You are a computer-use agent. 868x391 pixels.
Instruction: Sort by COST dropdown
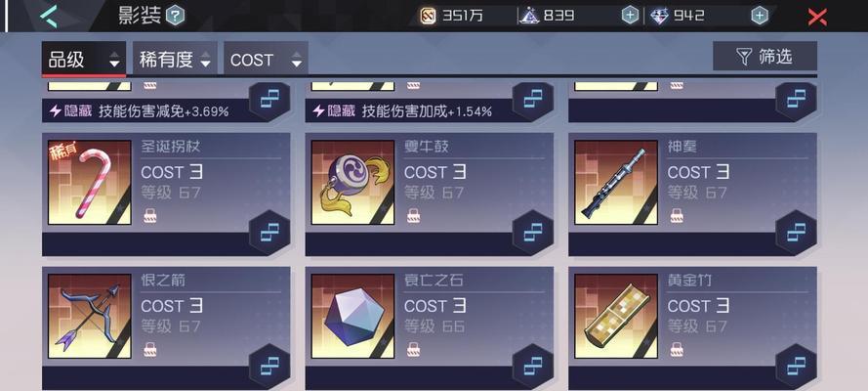click(x=266, y=59)
